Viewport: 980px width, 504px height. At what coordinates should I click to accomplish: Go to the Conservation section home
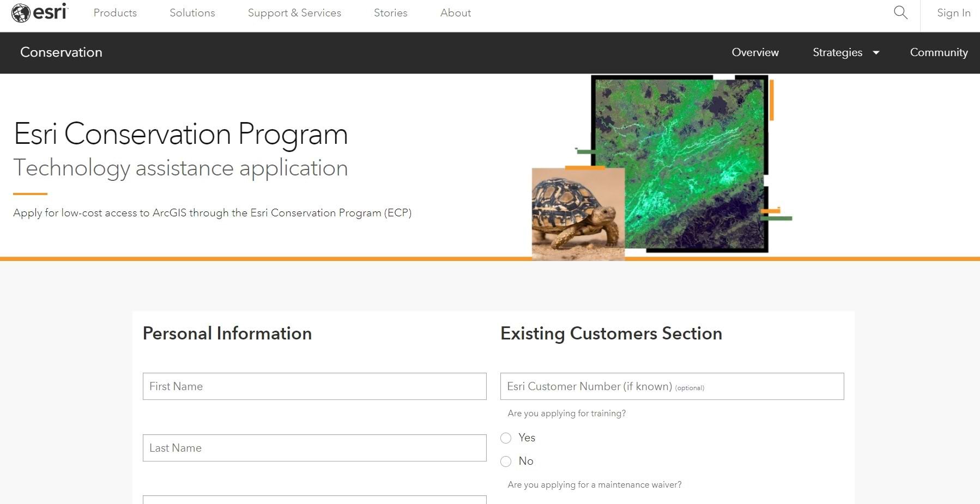[61, 52]
